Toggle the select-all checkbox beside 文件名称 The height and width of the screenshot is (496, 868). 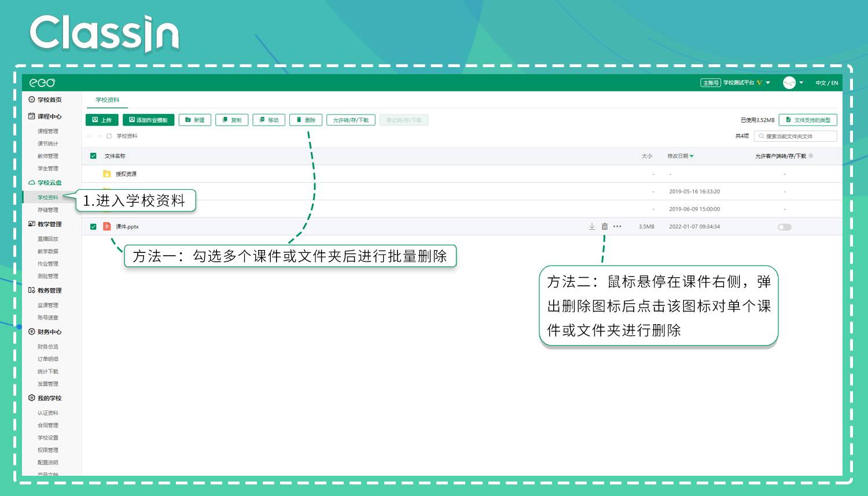pos(93,156)
